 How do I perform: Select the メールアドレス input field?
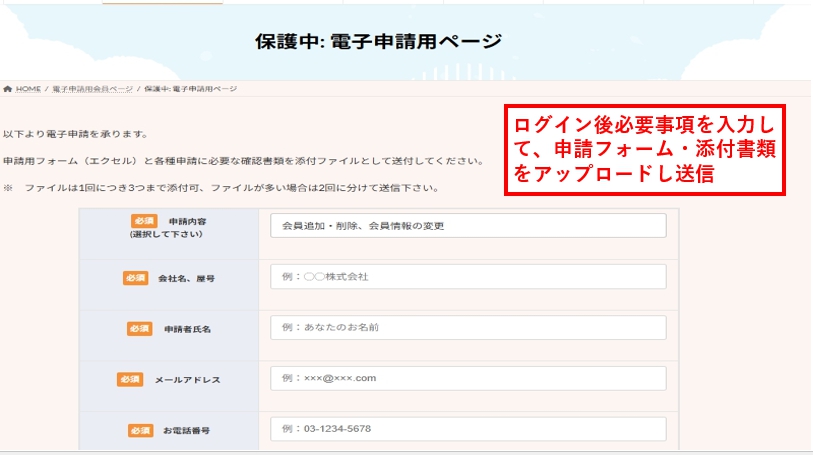pyautogui.click(x=468, y=378)
